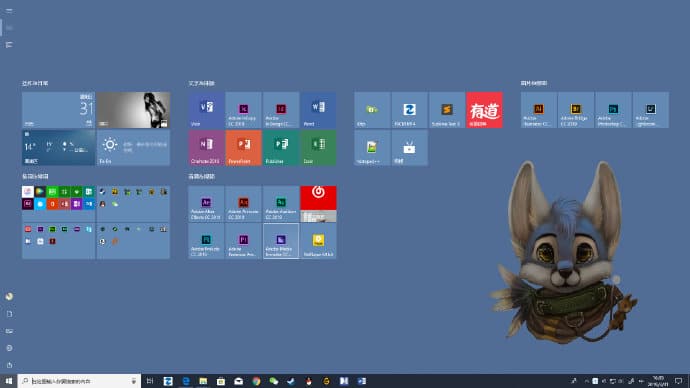Launch the Adobe Bridge CC 2018 tile

576,110
